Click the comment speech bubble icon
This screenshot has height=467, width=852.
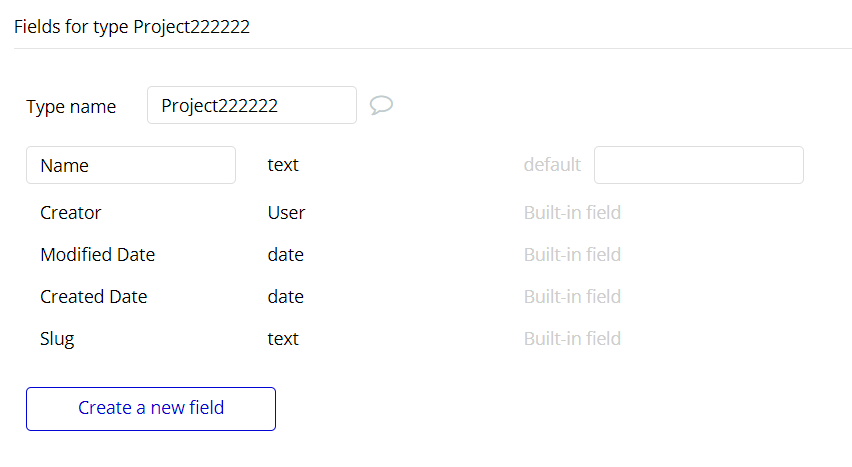[x=381, y=105]
